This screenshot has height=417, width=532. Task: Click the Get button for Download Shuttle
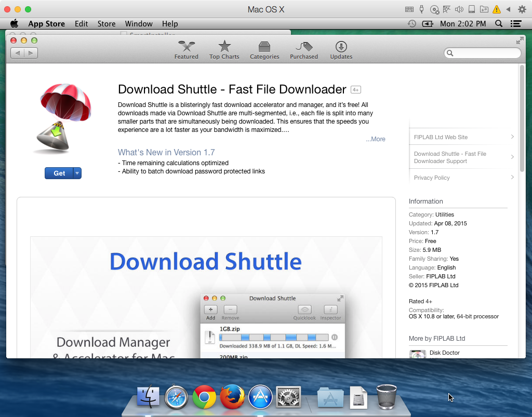pyautogui.click(x=59, y=173)
